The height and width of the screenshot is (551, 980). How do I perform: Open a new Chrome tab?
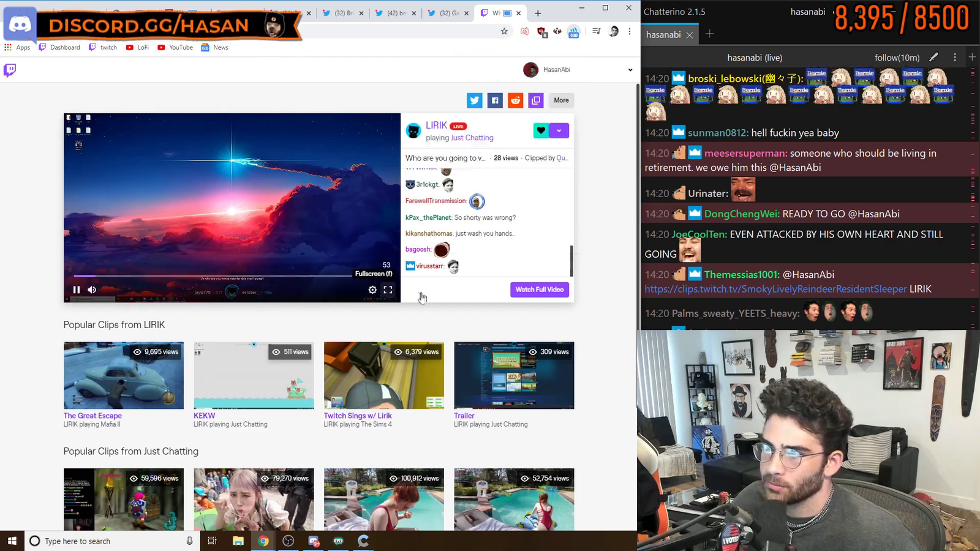click(x=538, y=13)
